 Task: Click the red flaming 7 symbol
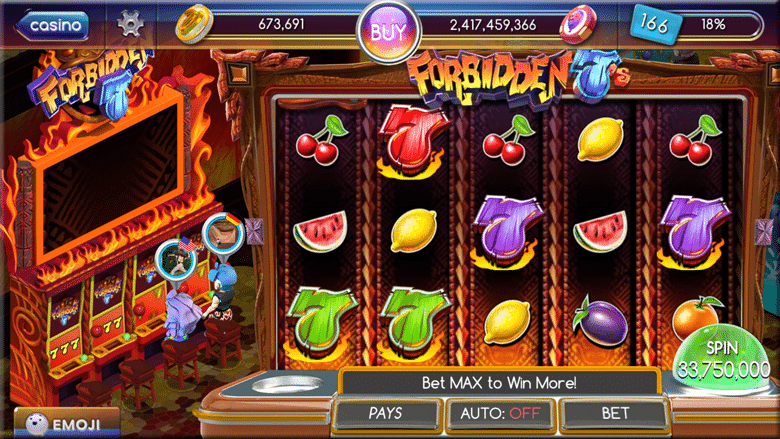pos(412,140)
